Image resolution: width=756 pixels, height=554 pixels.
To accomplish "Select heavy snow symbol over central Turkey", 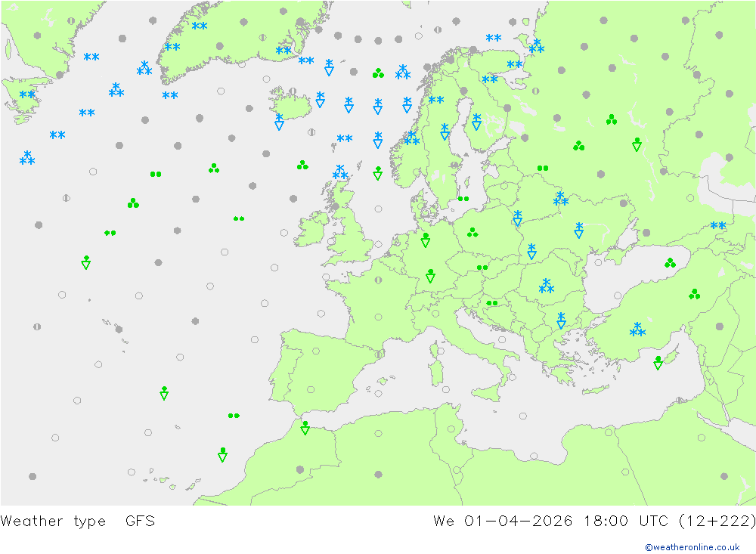I will (x=637, y=330).
